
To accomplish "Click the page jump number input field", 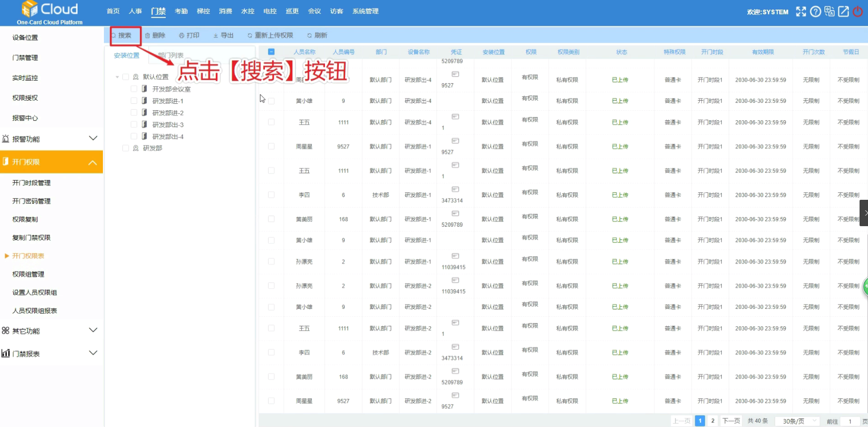I will tap(850, 421).
